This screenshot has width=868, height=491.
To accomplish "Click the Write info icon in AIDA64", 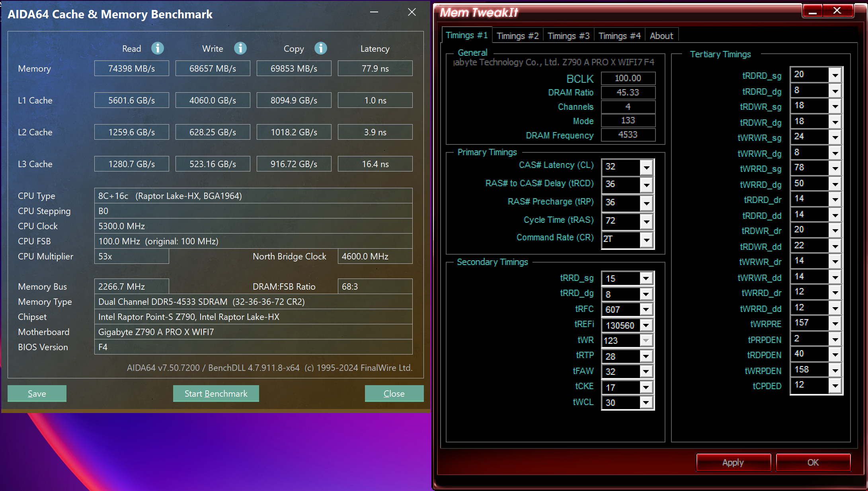I will click(240, 48).
